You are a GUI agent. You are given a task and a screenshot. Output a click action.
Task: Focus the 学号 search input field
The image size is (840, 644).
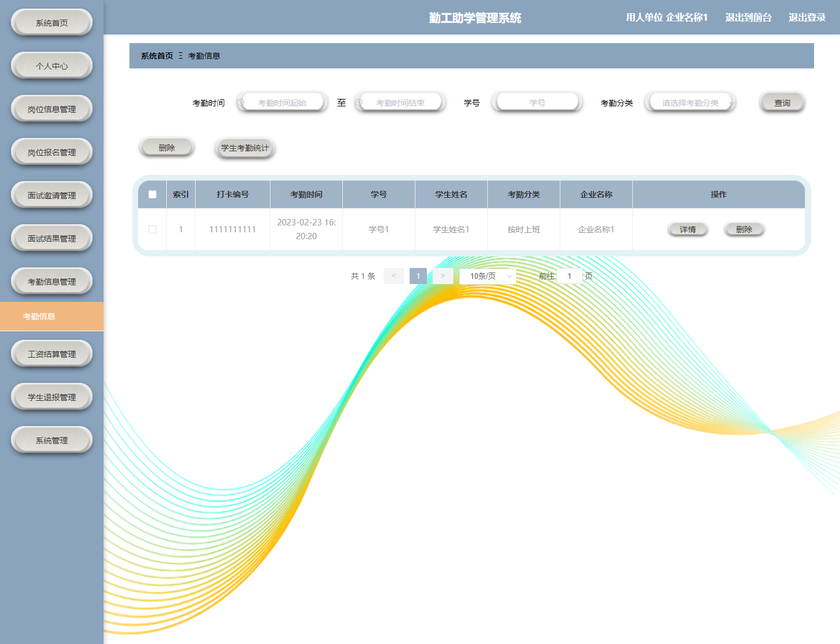pyautogui.click(x=537, y=103)
